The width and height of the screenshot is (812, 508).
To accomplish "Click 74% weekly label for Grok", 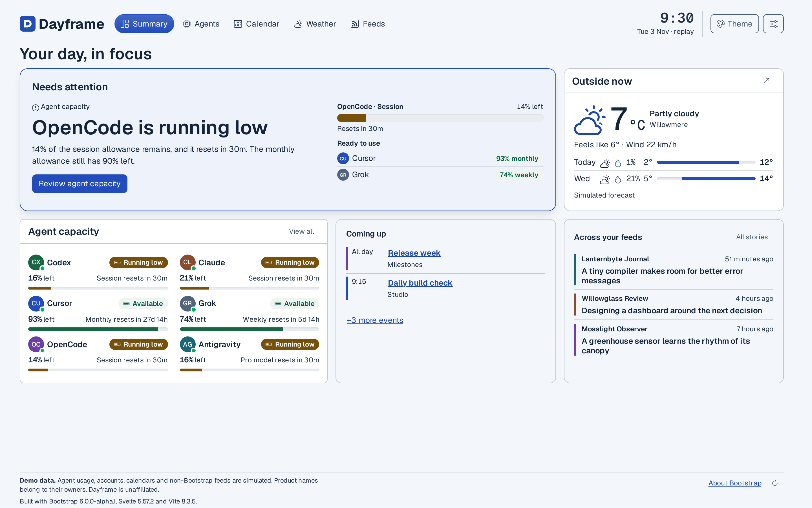I will click(519, 175).
